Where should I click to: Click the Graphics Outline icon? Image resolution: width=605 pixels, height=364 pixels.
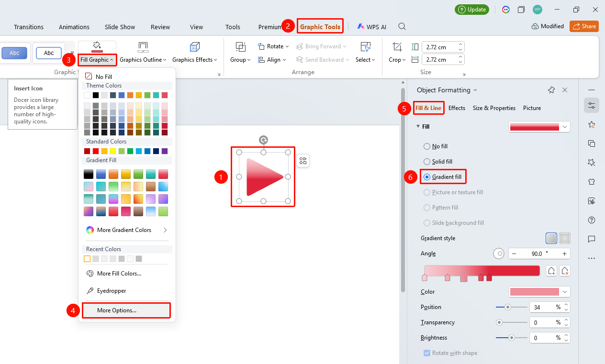tap(143, 47)
